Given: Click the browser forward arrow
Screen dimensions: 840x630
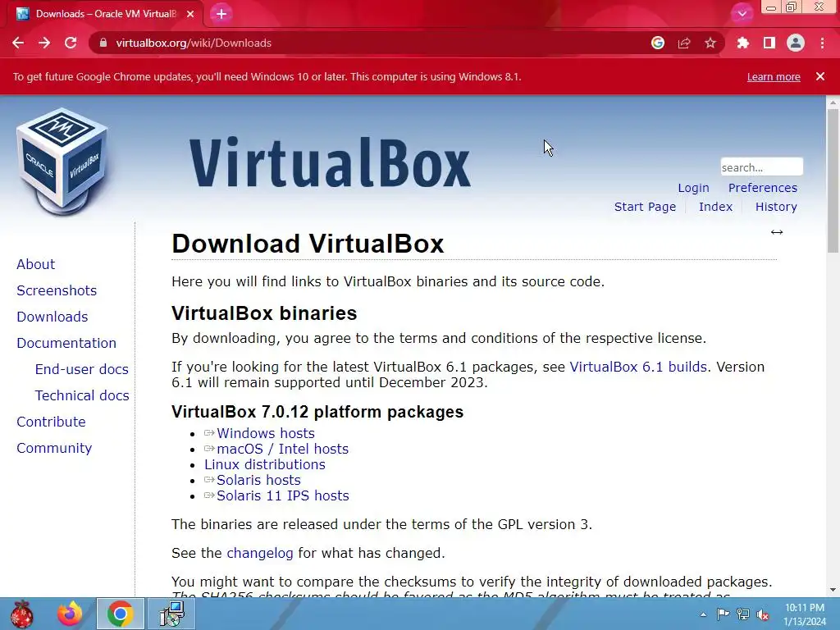Looking at the screenshot, I should tap(44, 43).
